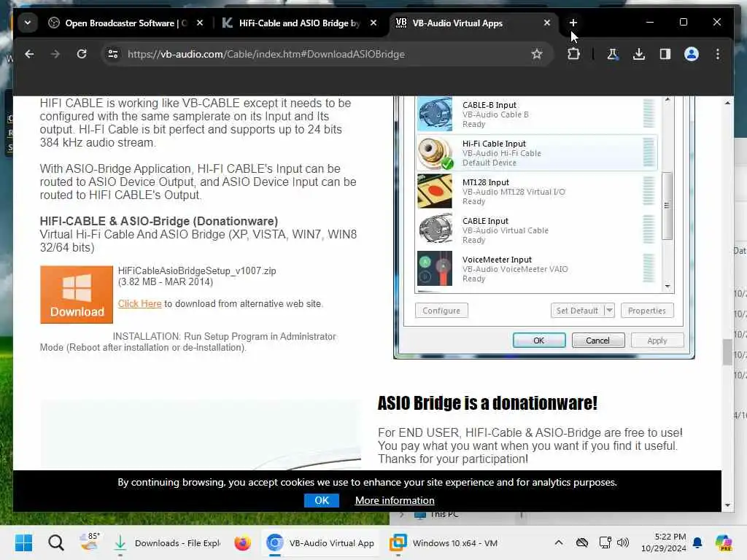Viewport: 747px width, 560px height.
Task: Open the browser three-dot menu
Action: [x=718, y=54]
